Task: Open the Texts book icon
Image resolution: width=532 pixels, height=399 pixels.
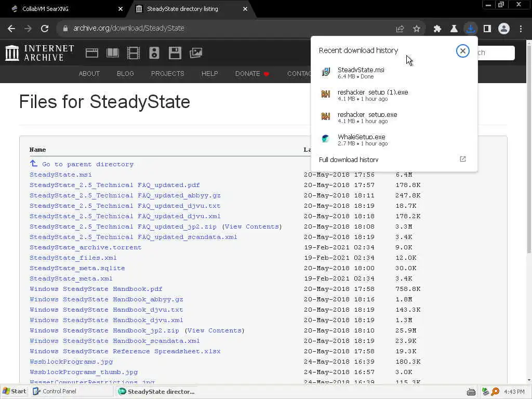Action: pyautogui.click(x=113, y=53)
